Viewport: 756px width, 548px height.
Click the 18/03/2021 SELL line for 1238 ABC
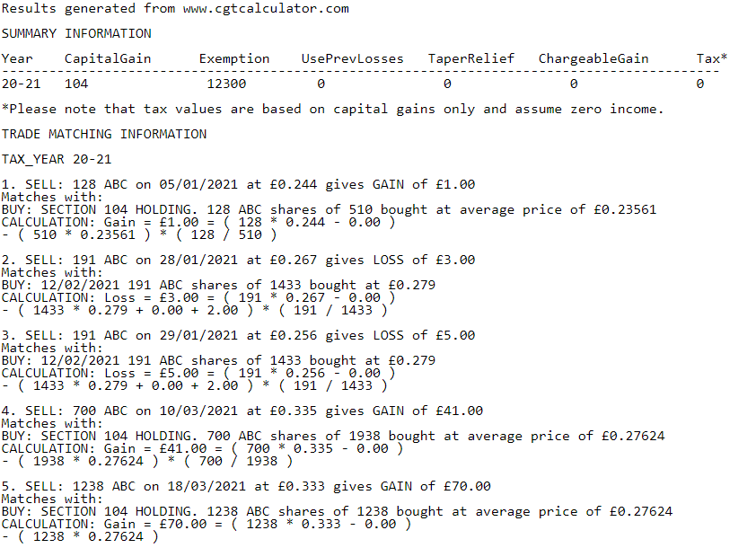click(x=246, y=486)
